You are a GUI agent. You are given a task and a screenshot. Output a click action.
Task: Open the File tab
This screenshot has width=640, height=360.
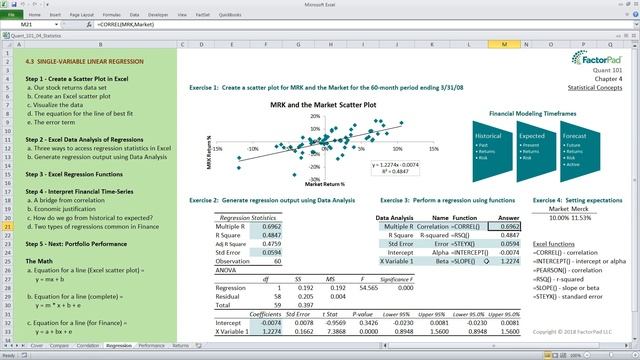coord(11,15)
